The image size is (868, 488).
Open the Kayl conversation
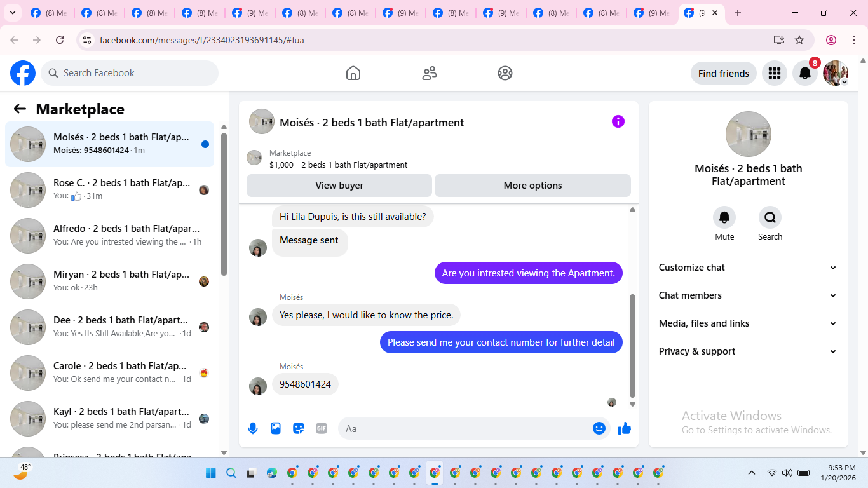pyautogui.click(x=109, y=419)
